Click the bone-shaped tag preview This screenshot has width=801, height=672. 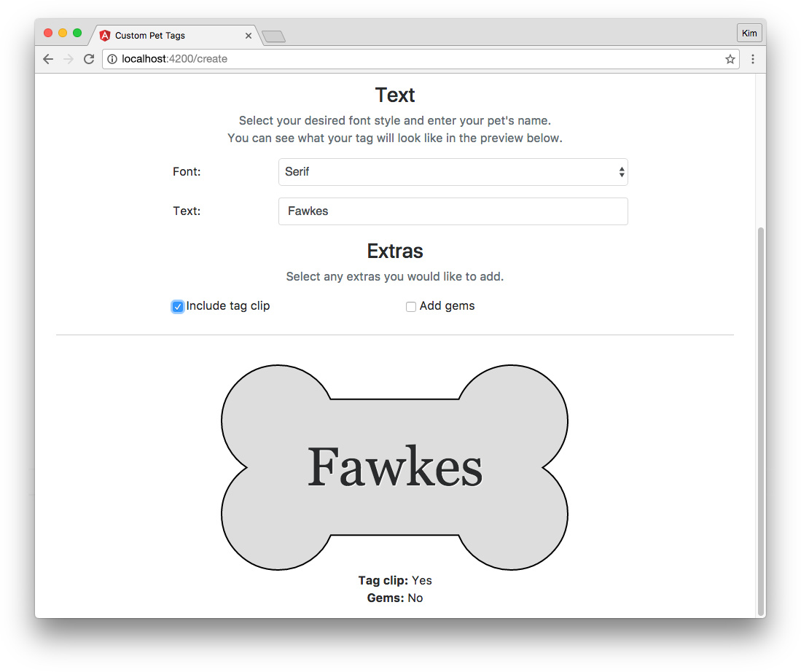(x=394, y=467)
